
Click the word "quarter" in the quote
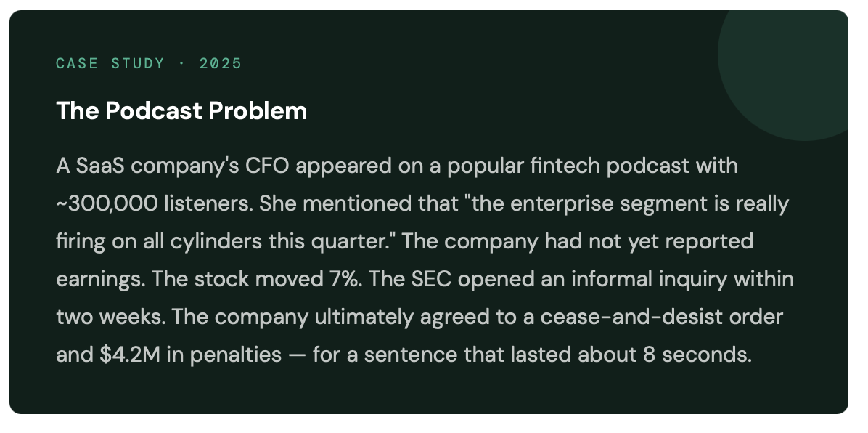pos(358,241)
